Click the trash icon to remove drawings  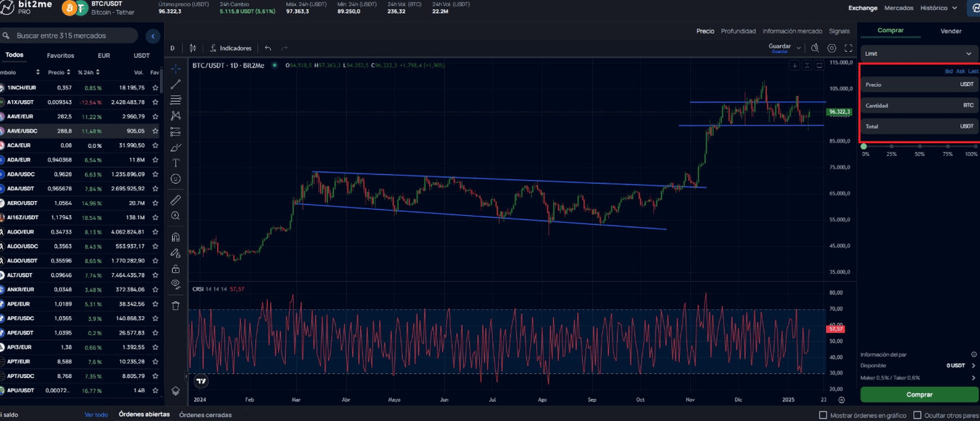(x=176, y=305)
